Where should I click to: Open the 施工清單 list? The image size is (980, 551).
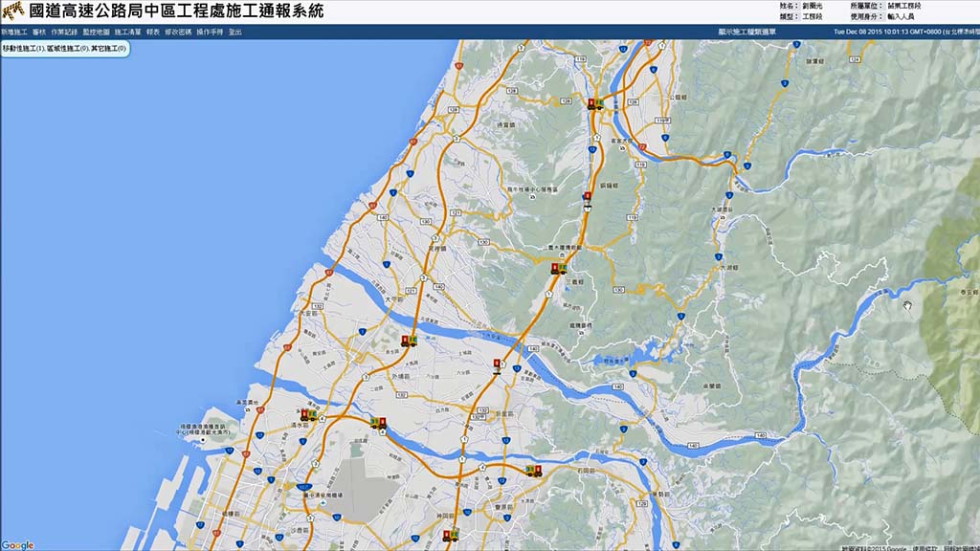[x=127, y=32]
